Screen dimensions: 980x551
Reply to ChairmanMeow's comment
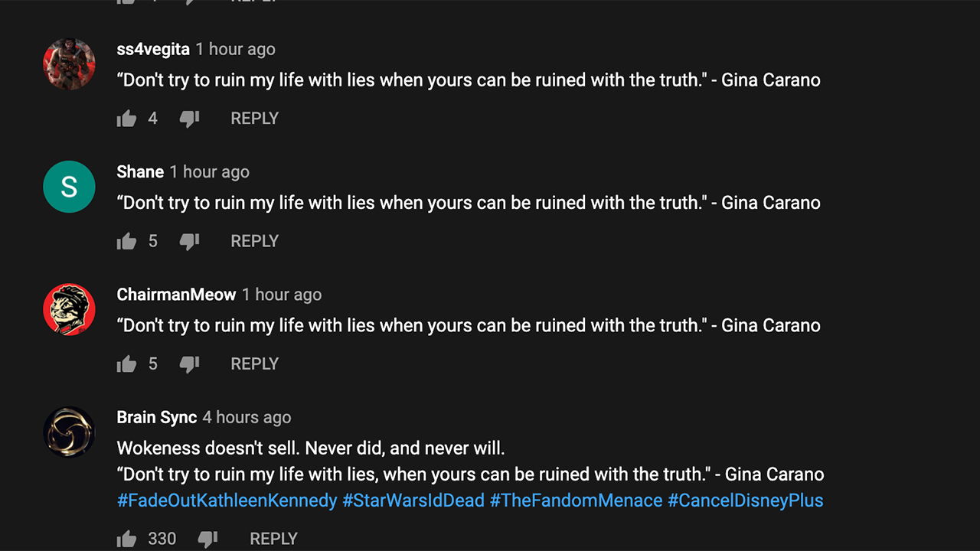(254, 364)
